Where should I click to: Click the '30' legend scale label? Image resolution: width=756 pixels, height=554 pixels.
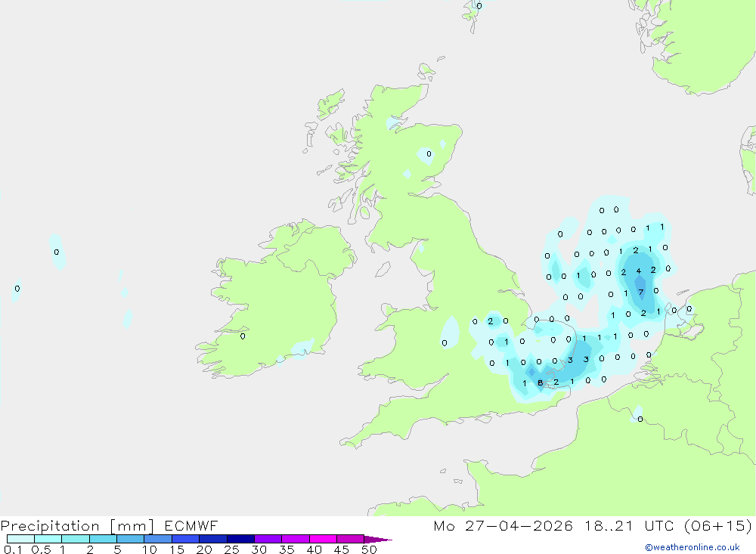(x=259, y=549)
